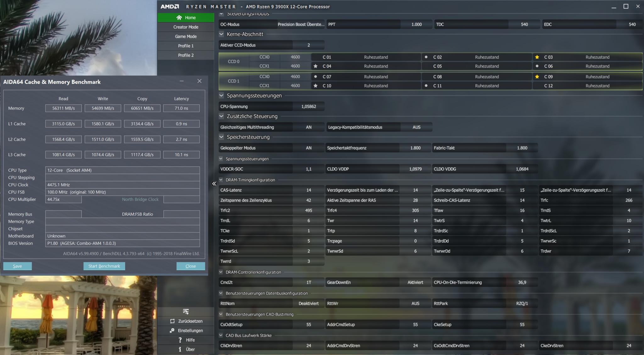Click the Fabric-Takt value 1.800
The width and height of the screenshot is (644, 355).
(x=522, y=148)
